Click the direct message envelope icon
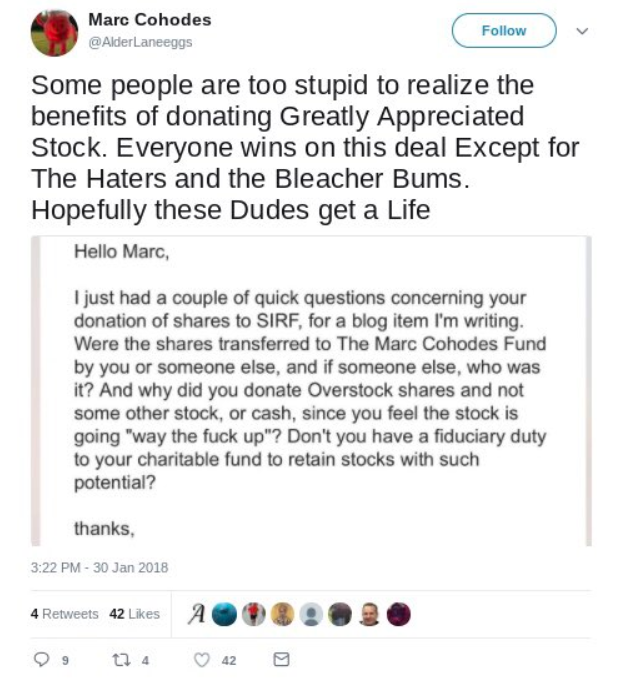Image resolution: width=627 pixels, height=685 pixels. click(x=282, y=660)
